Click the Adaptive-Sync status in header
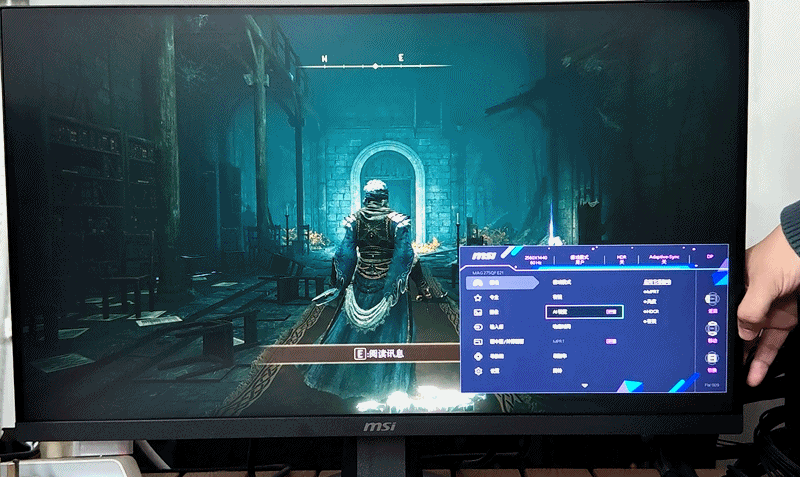The image size is (800, 477). point(664,259)
